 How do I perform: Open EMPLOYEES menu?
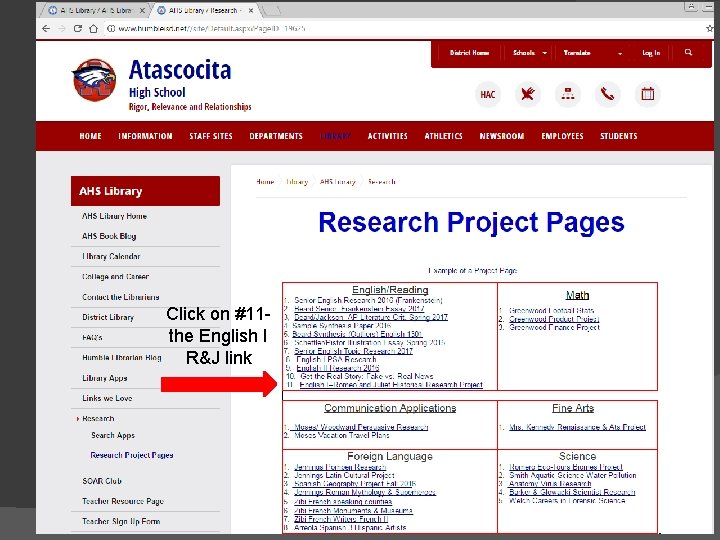562,136
